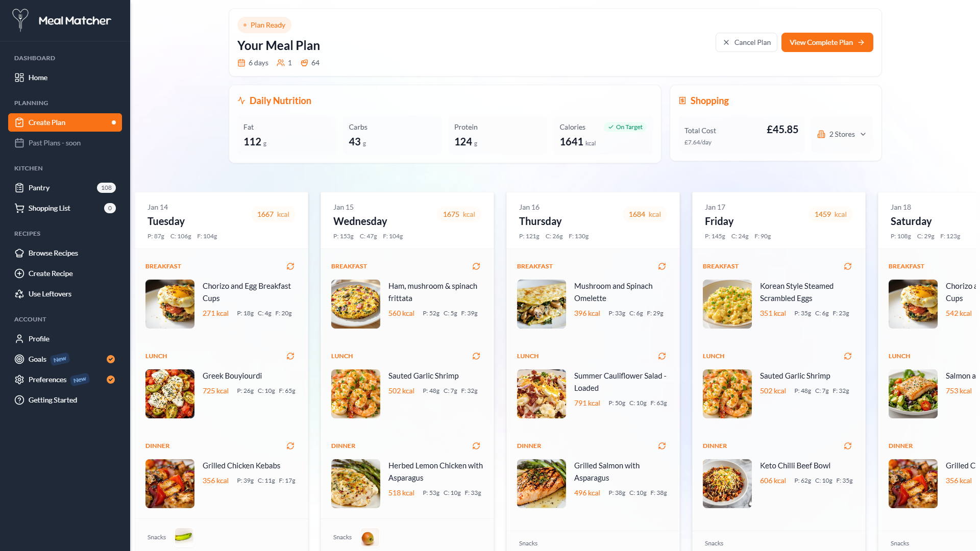Regenerate Wednesday's lunch using the refresh icon

click(476, 356)
